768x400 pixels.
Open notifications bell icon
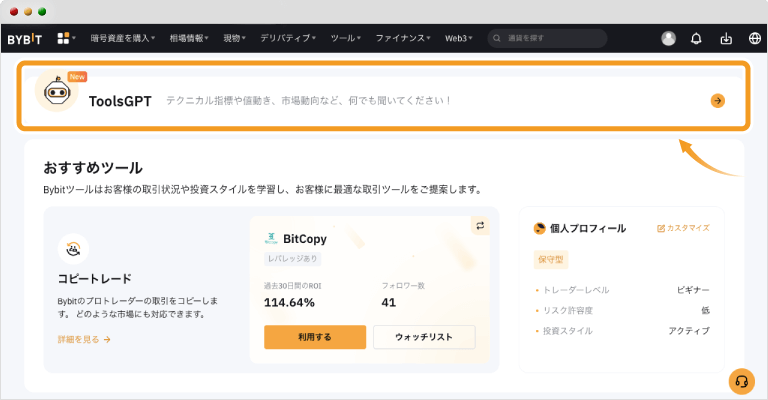(696, 38)
